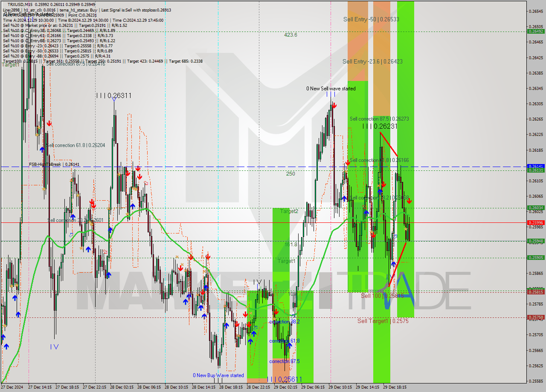
Task: Click the 'Sell 100 | 0.25815' label
Action: pyautogui.click(x=382, y=296)
